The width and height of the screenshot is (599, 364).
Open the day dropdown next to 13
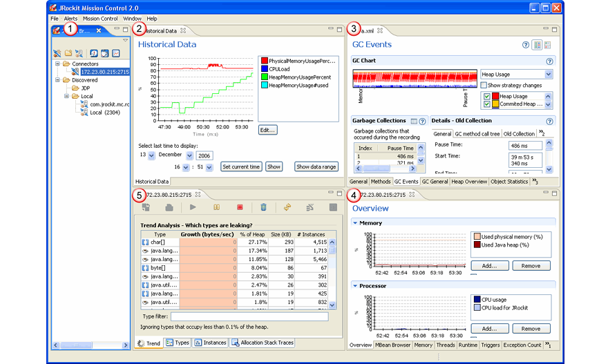tap(151, 155)
